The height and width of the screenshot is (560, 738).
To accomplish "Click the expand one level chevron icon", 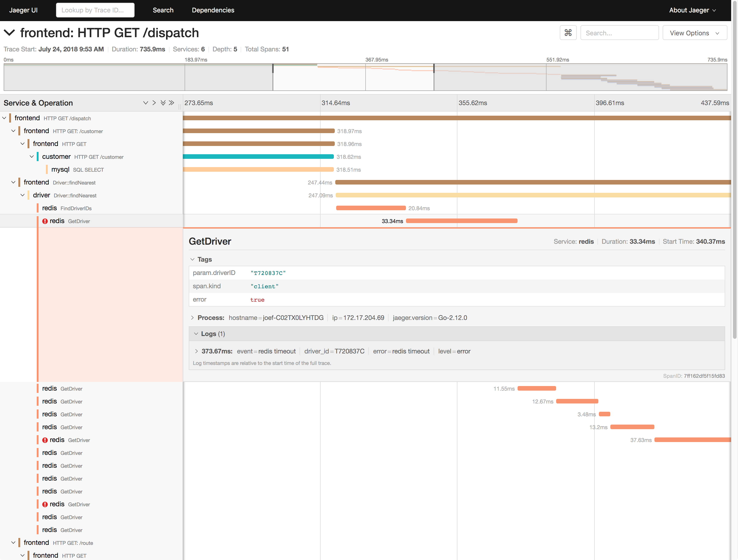I will (146, 103).
